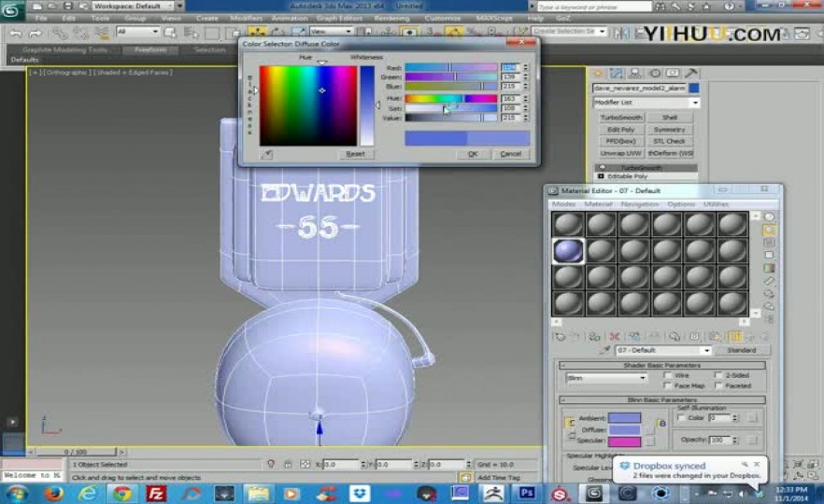Toggle the TurboSmooth modifier lightbulb
Screen dimensions: 824x504
coord(603,167)
